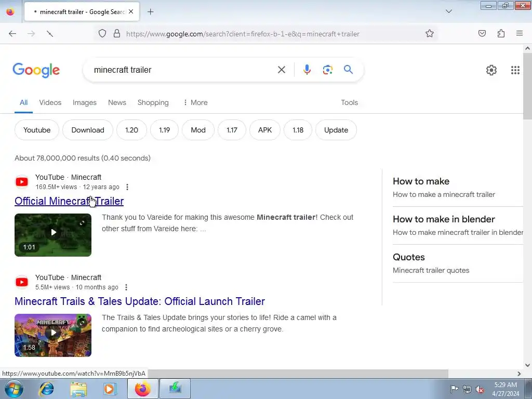
Task: Open the Tools options
Action: [x=350, y=102]
